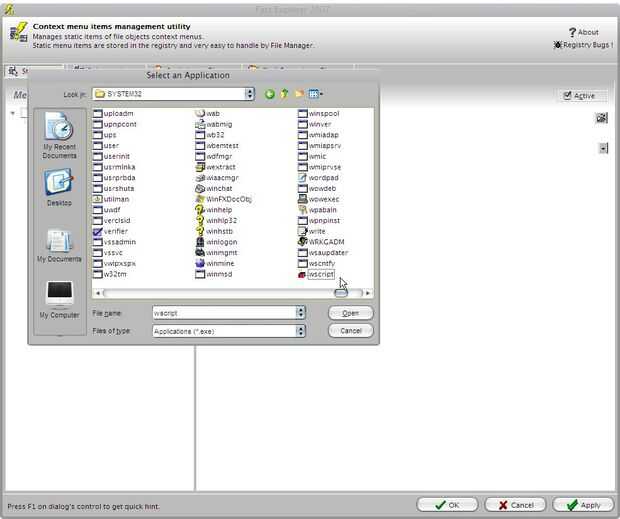Select winver in file list
Viewport: 620px width, 519px height.
click(x=315, y=124)
